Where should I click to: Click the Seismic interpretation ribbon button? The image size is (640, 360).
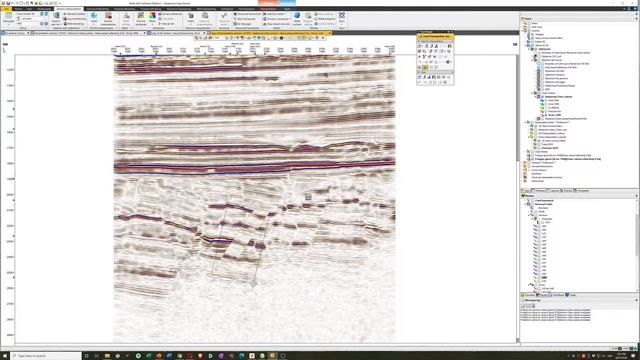click(108, 18)
